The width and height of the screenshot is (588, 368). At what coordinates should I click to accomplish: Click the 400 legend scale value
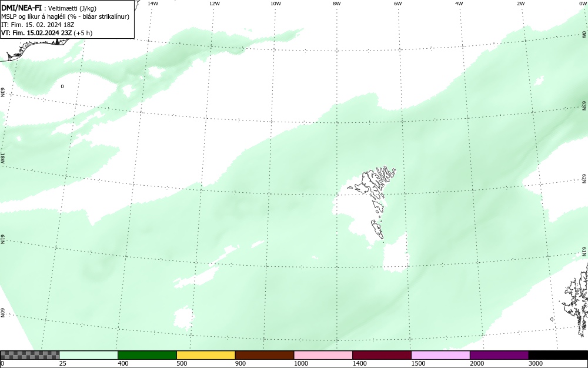[123, 363]
